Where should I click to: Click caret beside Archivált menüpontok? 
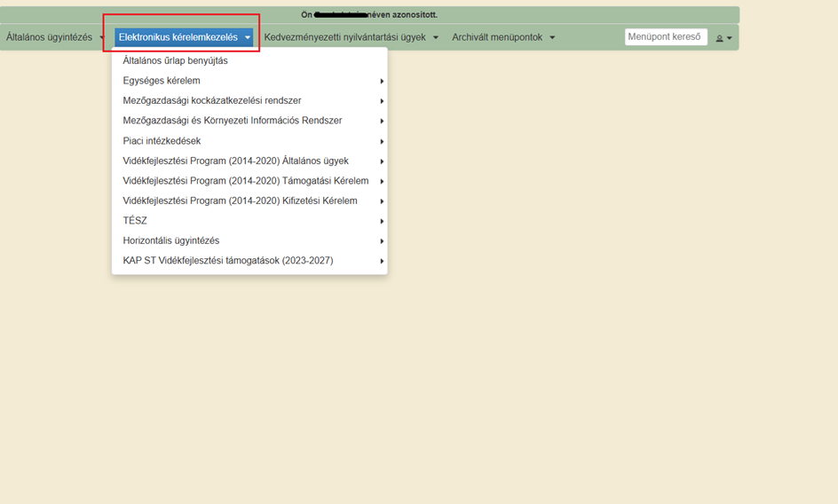click(552, 38)
